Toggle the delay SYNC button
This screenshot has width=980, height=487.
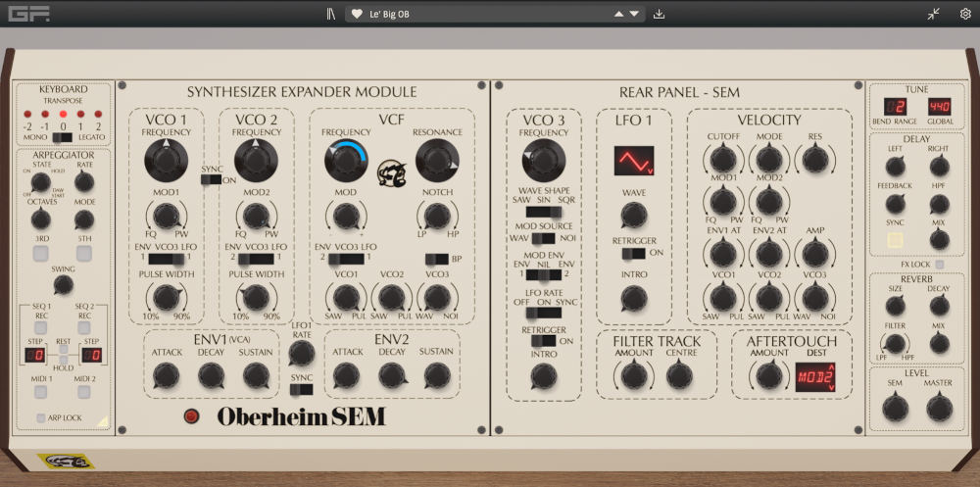pos(895,240)
